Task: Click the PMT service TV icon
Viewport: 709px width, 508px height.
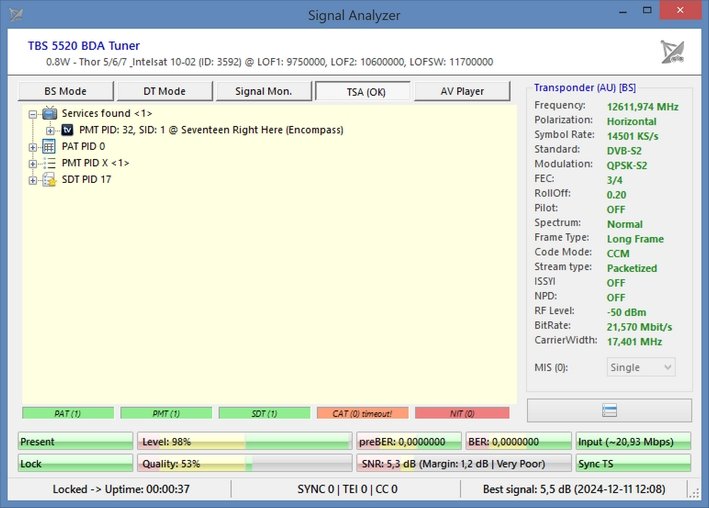Action: tap(68, 130)
